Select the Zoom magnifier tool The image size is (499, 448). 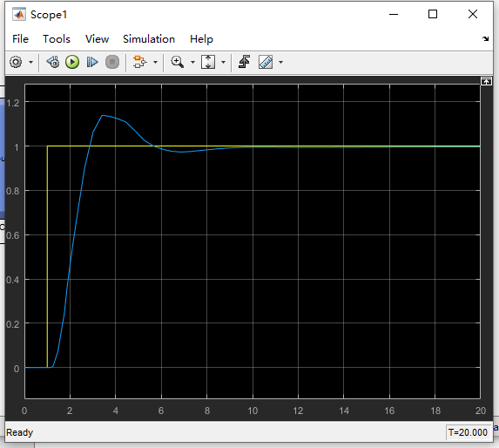tap(178, 62)
